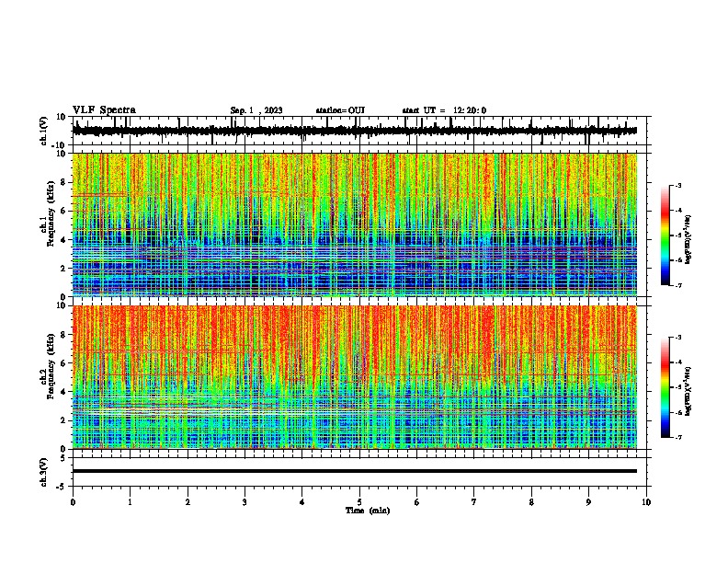Click time axis tick label '3'
The image size is (728, 563).
click(x=245, y=502)
